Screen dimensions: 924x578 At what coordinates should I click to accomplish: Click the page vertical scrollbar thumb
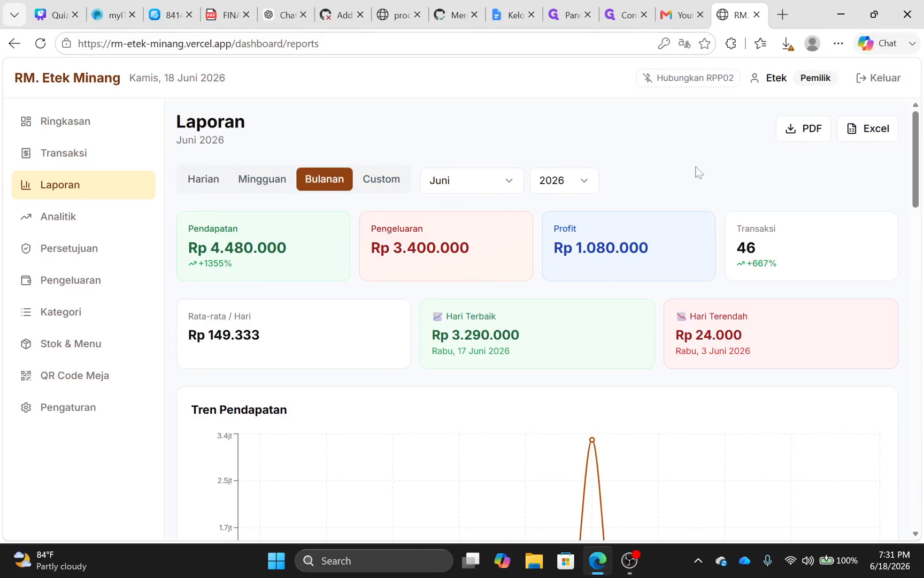pos(915,159)
